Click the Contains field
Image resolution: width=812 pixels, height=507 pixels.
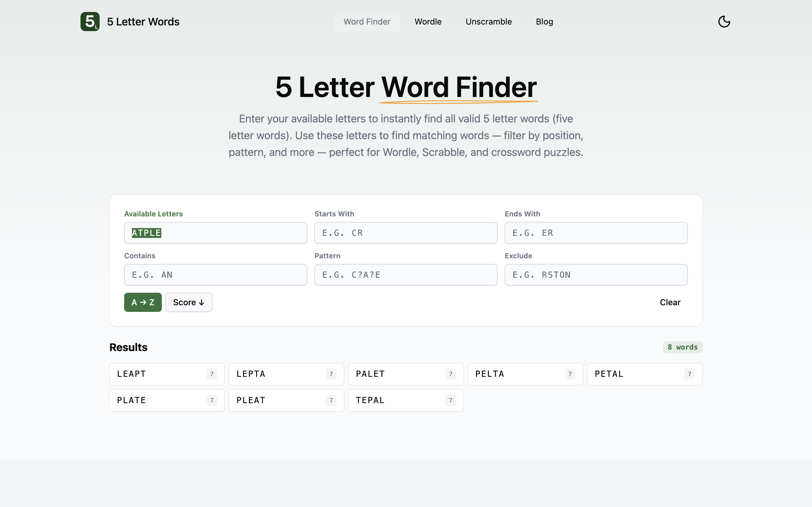click(215, 275)
